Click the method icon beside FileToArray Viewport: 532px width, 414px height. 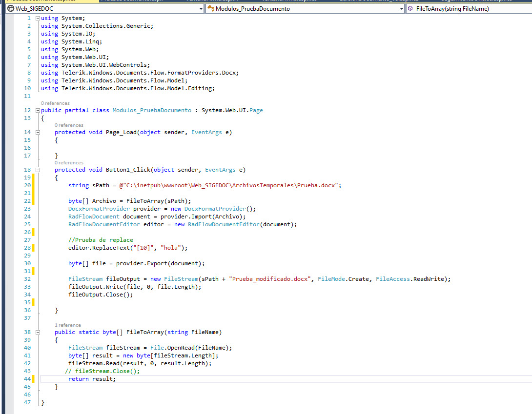[410, 9]
